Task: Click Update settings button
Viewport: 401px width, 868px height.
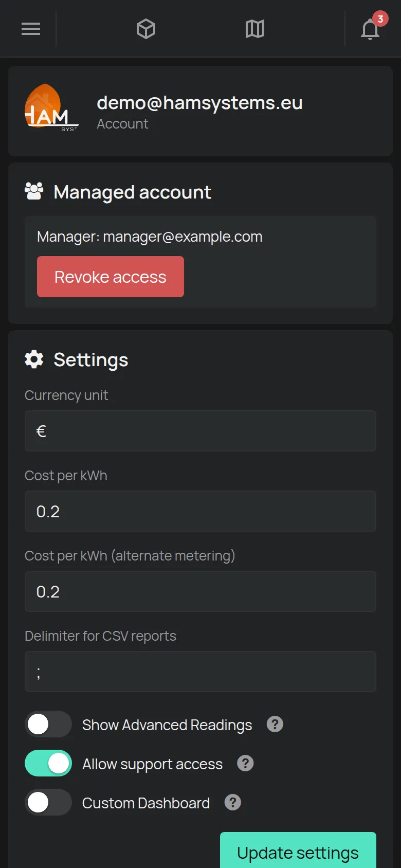Action: pyautogui.click(x=298, y=851)
